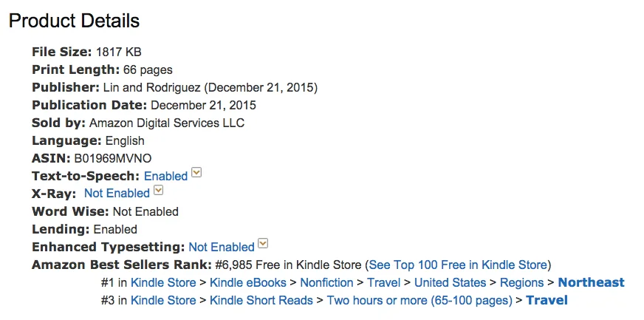
Task: Open Kindle Store link in the #1 ranking row
Action: point(163,282)
